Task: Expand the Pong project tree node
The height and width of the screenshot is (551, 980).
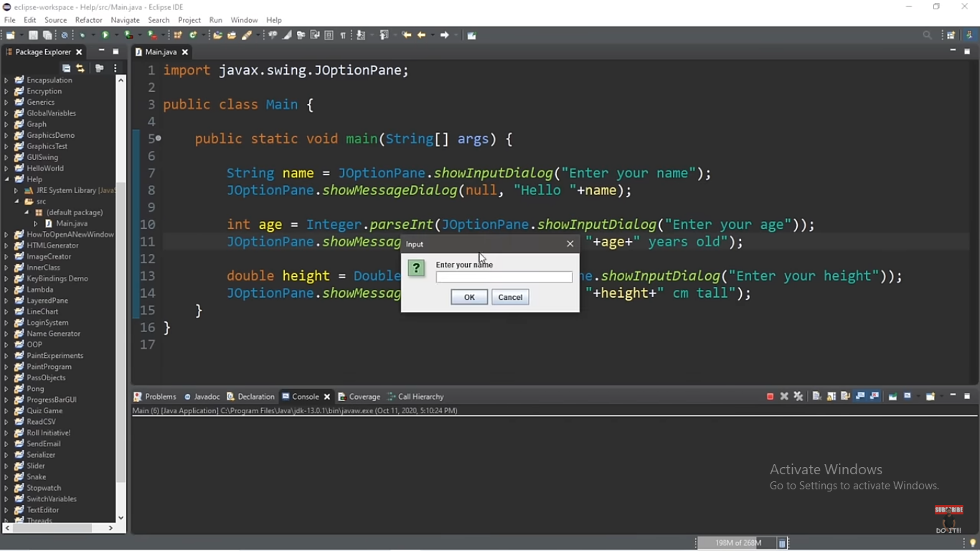Action: tap(6, 389)
